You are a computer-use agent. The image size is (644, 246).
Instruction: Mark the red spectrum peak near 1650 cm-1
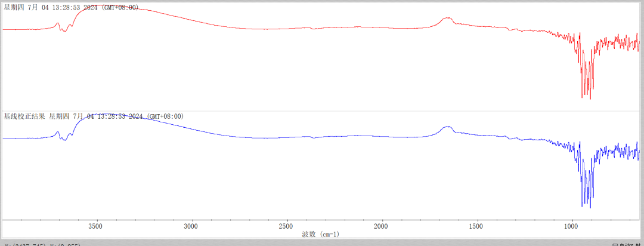click(x=447, y=19)
